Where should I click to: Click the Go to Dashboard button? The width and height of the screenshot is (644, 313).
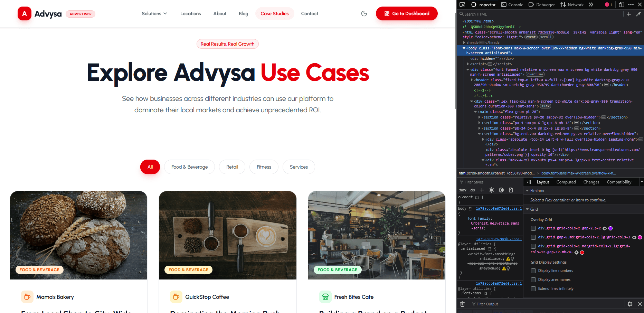pyautogui.click(x=407, y=13)
